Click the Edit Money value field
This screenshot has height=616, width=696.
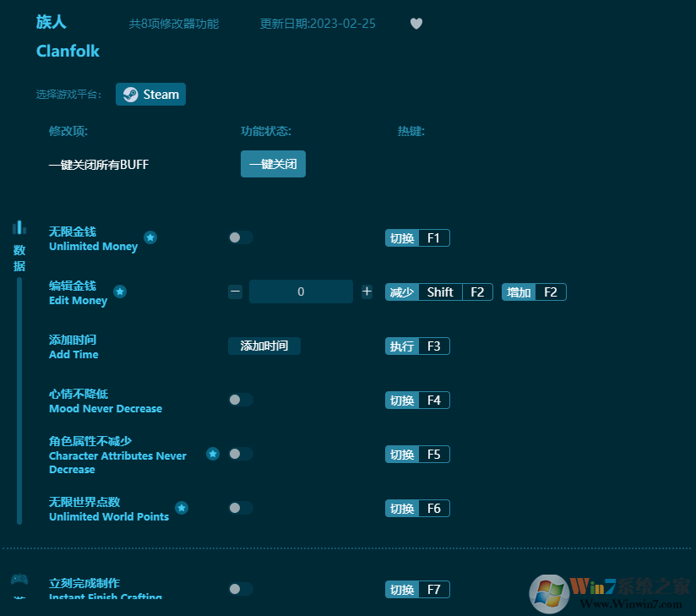pos(301,292)
